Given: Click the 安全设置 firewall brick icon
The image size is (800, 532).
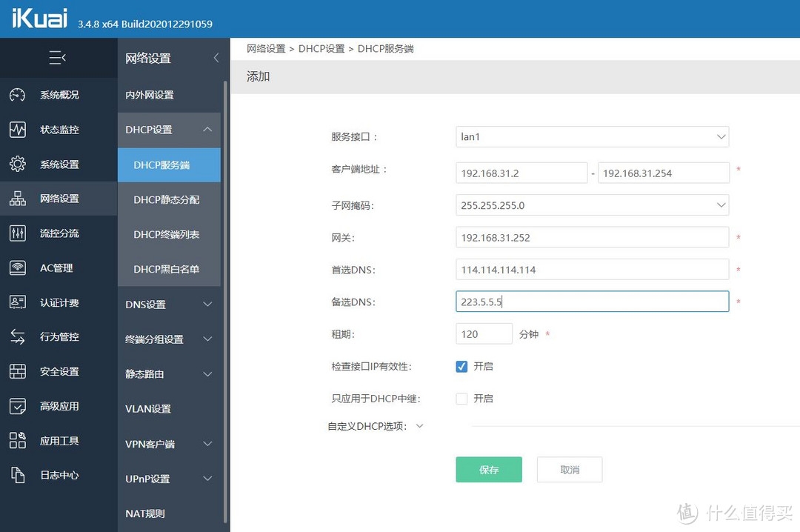Looking at the screenshot, I should click(17, 371).
